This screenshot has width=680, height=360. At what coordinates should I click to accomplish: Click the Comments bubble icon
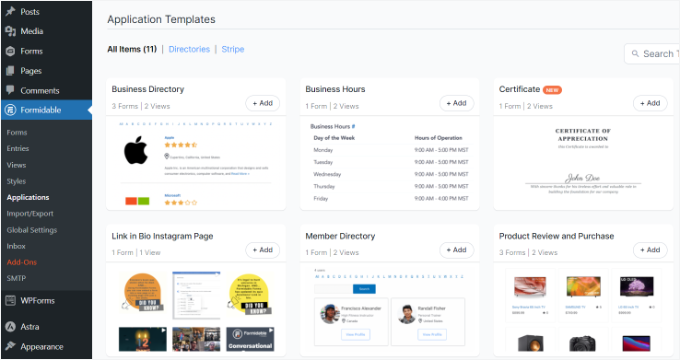10,90
